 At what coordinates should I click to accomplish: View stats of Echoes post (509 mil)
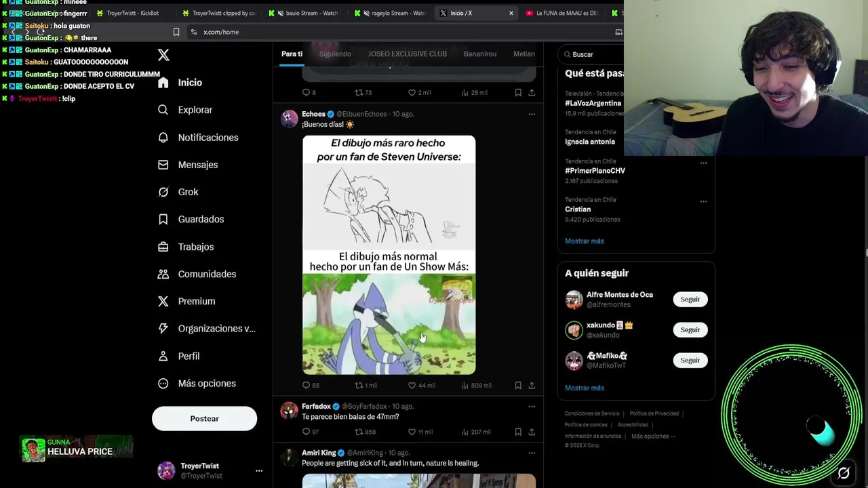tap(476, 385)
